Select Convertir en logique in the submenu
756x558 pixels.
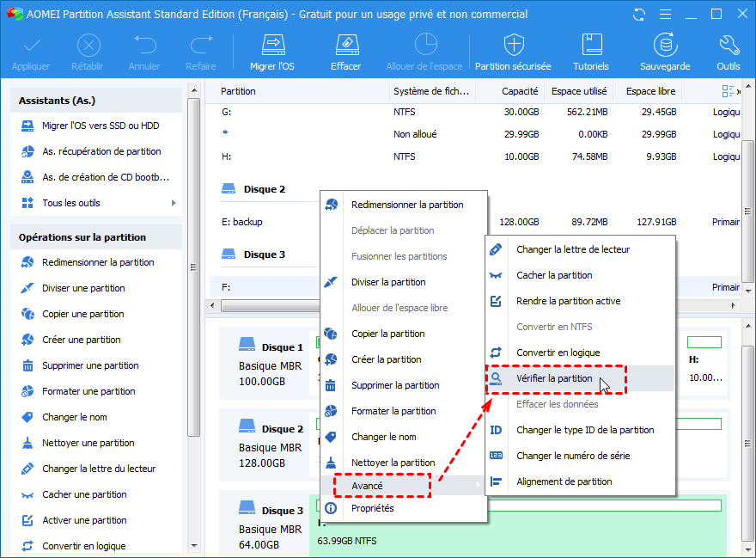(581, 353)
